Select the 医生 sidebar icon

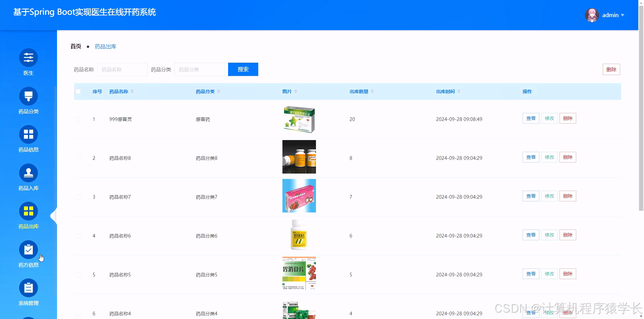coord(29,62)
